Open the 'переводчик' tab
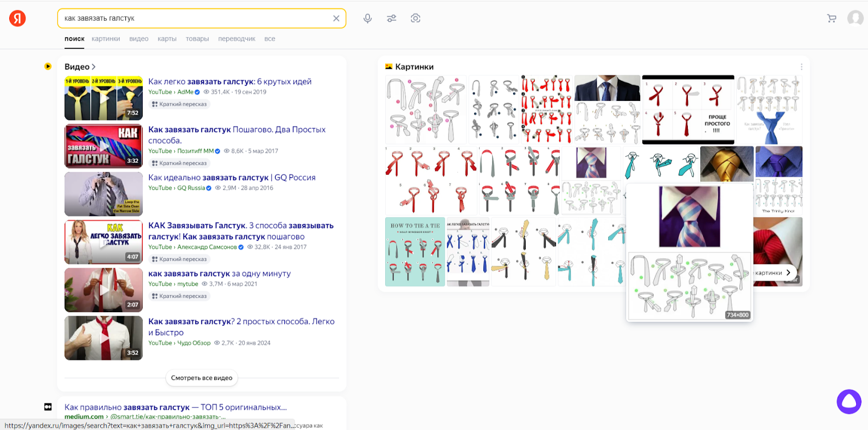This screenshot has height=430, width=868. [x=237, y=39]
